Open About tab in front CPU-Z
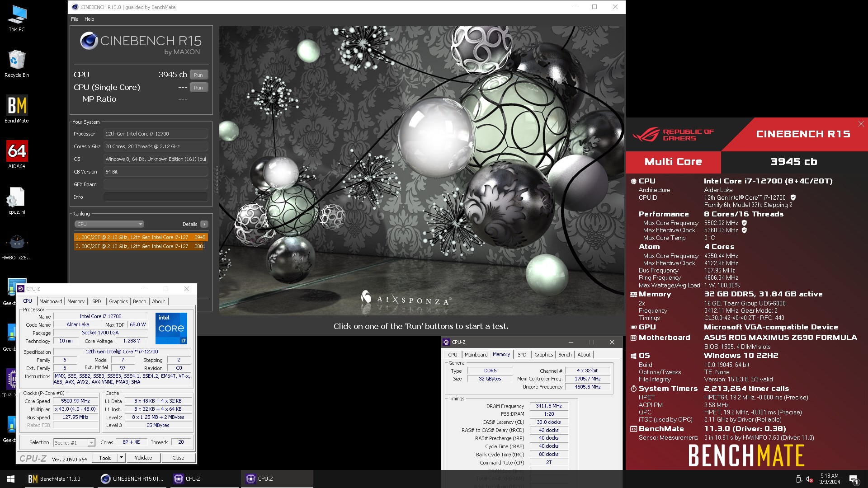Image resolution: width=868 pixels, height=488 pixels. point(159,301)
